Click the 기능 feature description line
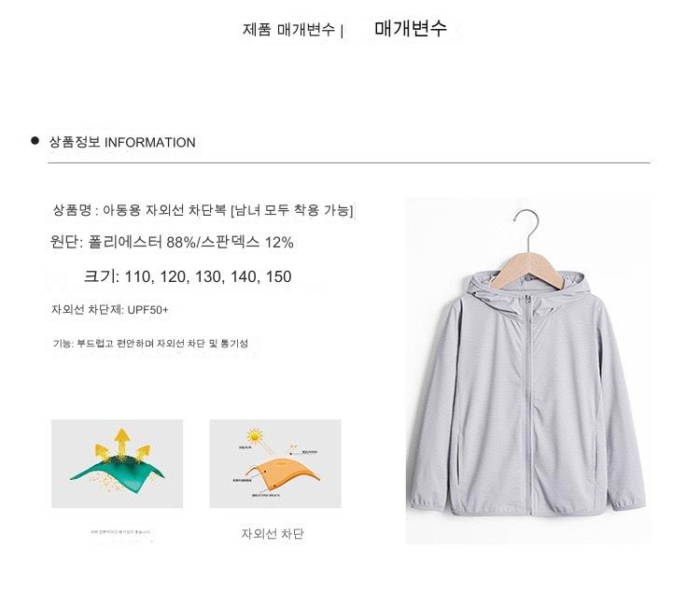The image size is (700, 592). tap(150, 343)
